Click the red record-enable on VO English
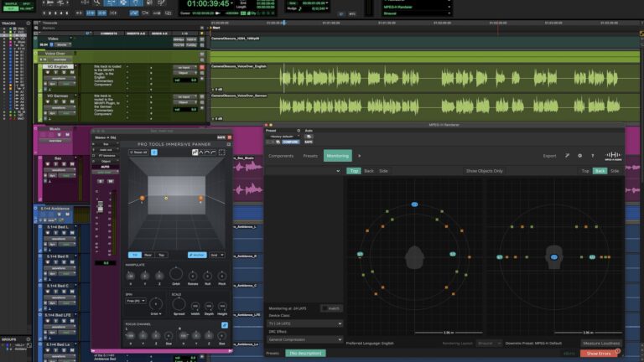The width and height of the screenshot is (644, 362). coord(201,66)
